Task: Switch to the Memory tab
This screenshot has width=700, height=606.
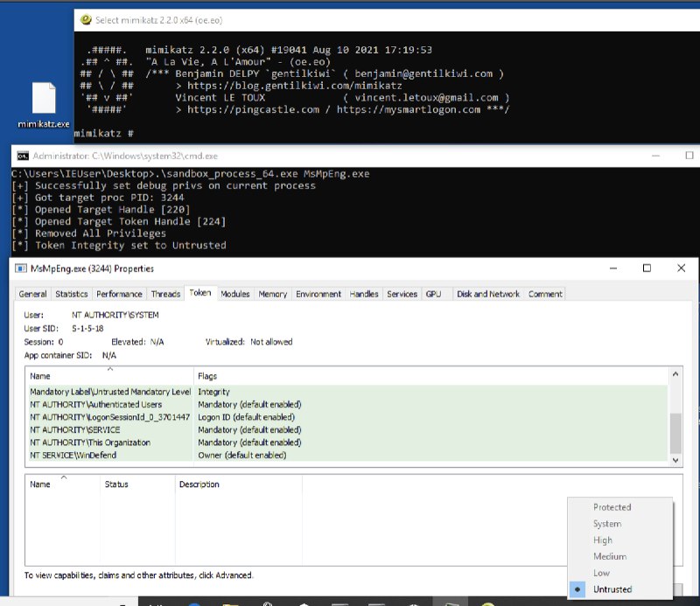Action: [x=273, y=294]
